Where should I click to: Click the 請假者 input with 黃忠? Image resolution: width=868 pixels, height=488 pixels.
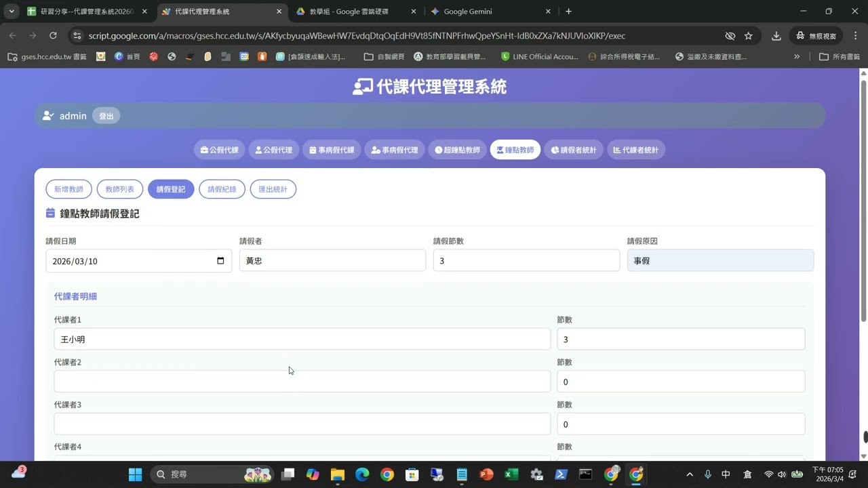click(332, 260)
